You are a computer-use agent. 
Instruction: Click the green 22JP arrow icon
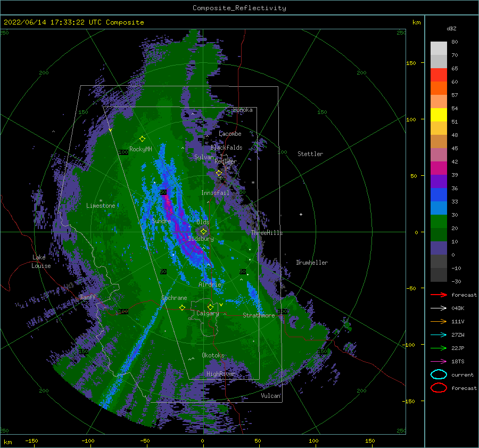[x=439, y=348]
